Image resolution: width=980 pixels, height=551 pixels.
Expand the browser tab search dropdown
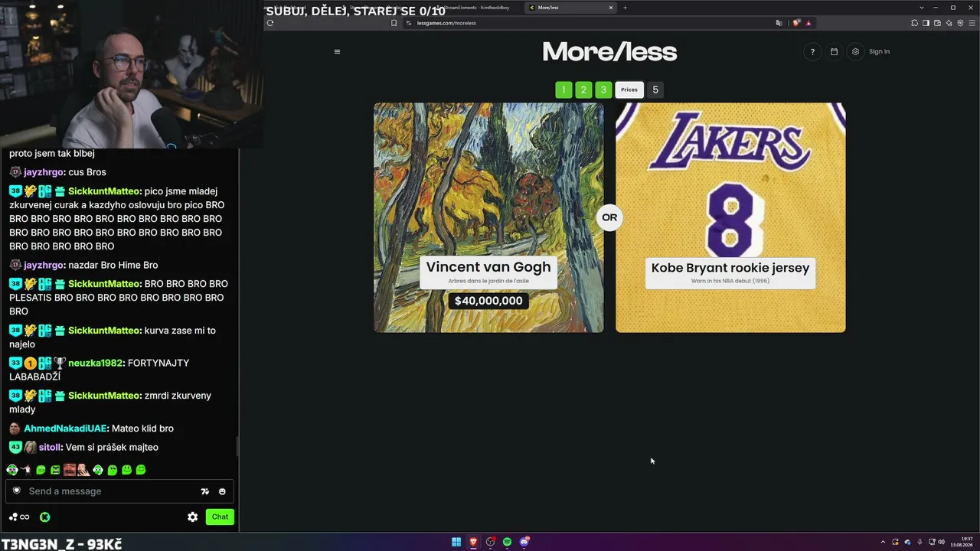point(921,8)
